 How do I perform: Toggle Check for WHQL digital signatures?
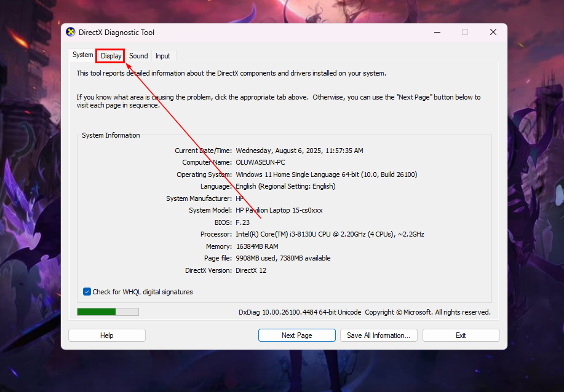(87, 292)
